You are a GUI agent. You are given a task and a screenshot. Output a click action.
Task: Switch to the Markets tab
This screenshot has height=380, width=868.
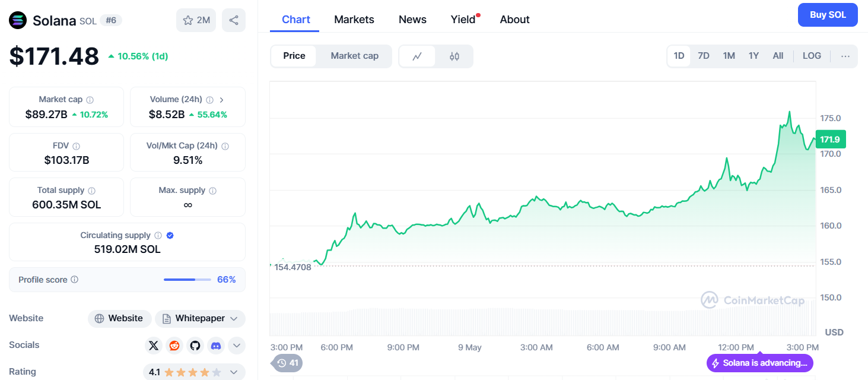[x=354, y=20]
